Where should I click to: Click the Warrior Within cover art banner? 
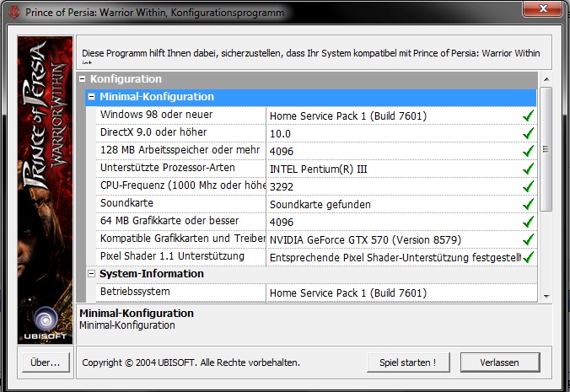click(45, 190)
